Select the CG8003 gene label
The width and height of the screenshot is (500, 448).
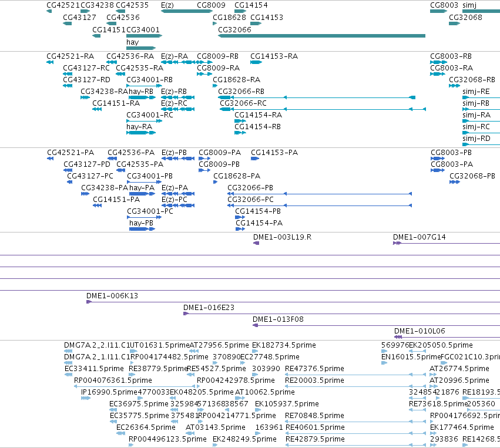coord(444,5)
